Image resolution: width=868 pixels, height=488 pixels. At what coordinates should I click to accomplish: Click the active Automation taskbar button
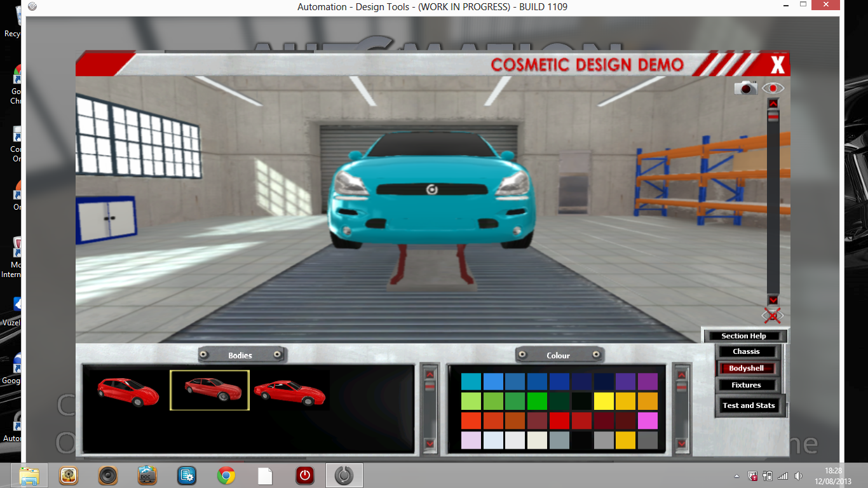pos(344,475)
